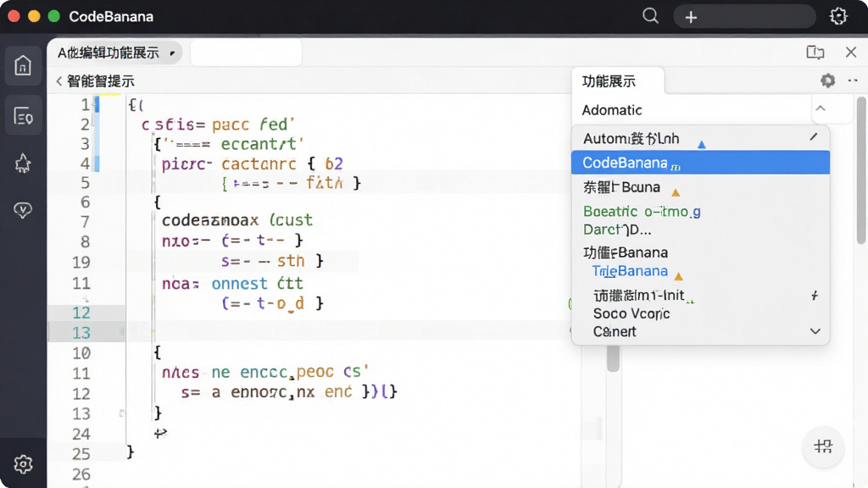Click the 'codeasmoax (cust' code line
Image resolution: width=868 pixels, height=488 pixels.
[x=237, y=220]
